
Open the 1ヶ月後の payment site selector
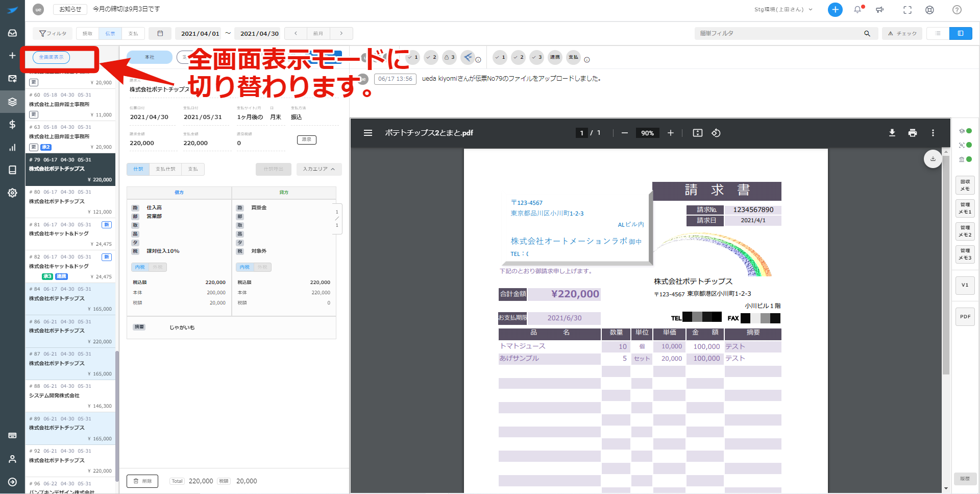[250, 117]
